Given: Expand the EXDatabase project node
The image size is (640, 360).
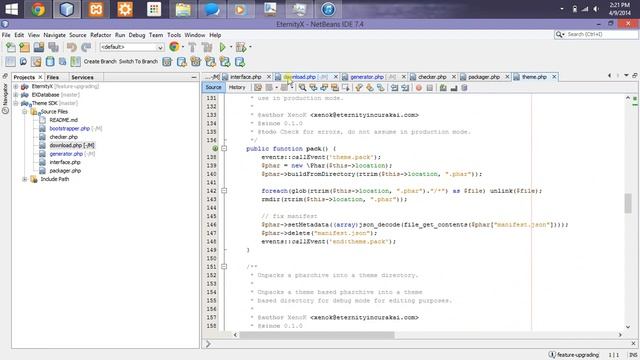Looking at the screenshot, I should click(x=16, y=95).
